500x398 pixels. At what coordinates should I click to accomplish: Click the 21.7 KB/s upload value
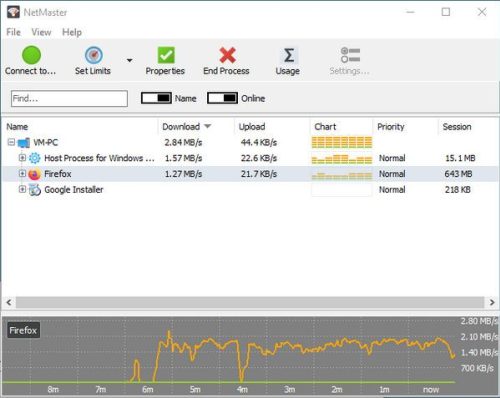[259, 174]
